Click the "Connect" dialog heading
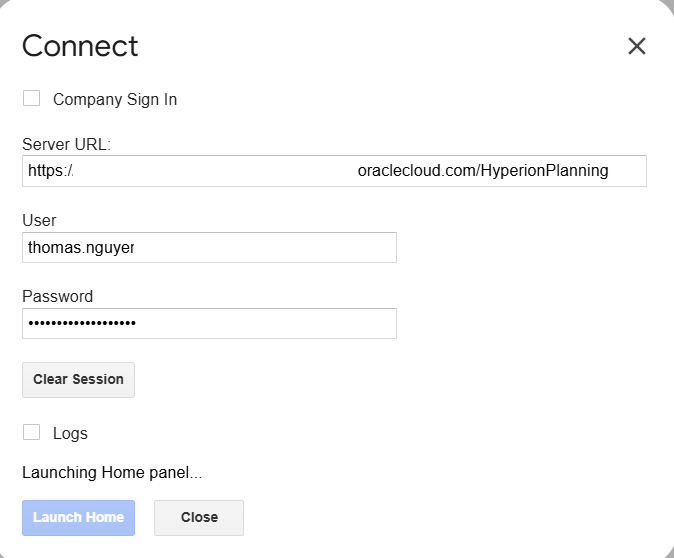The image size is (674, 558). click(80, 46)
